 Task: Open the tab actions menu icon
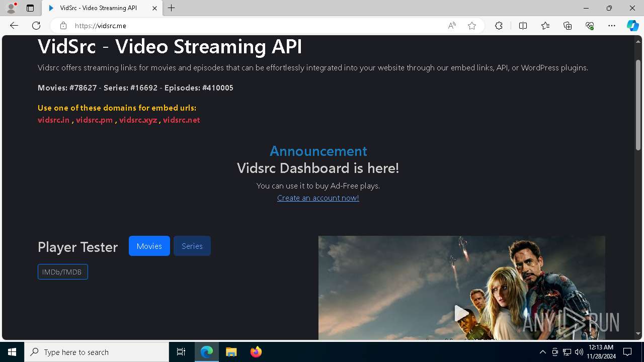point(30,8)
